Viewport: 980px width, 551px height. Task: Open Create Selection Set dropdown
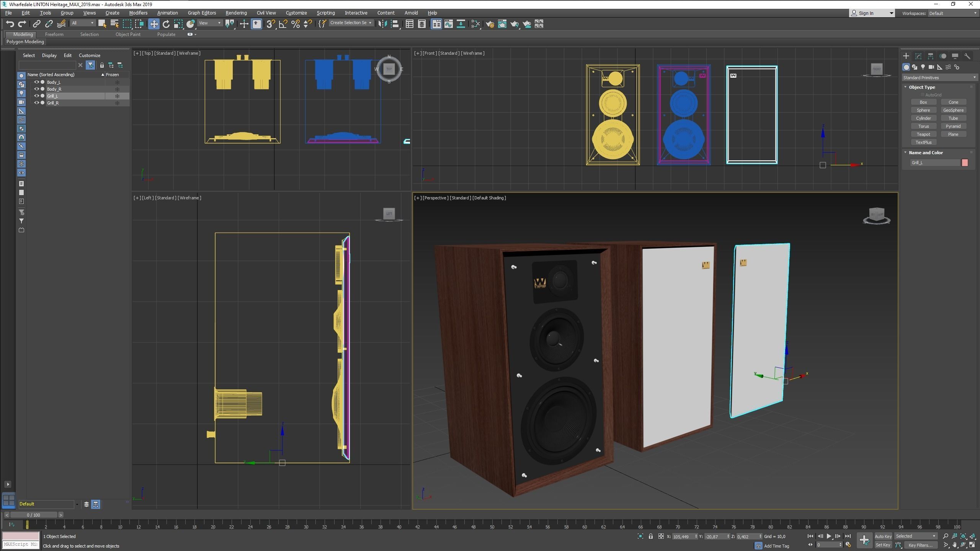[x=351, y=23]
